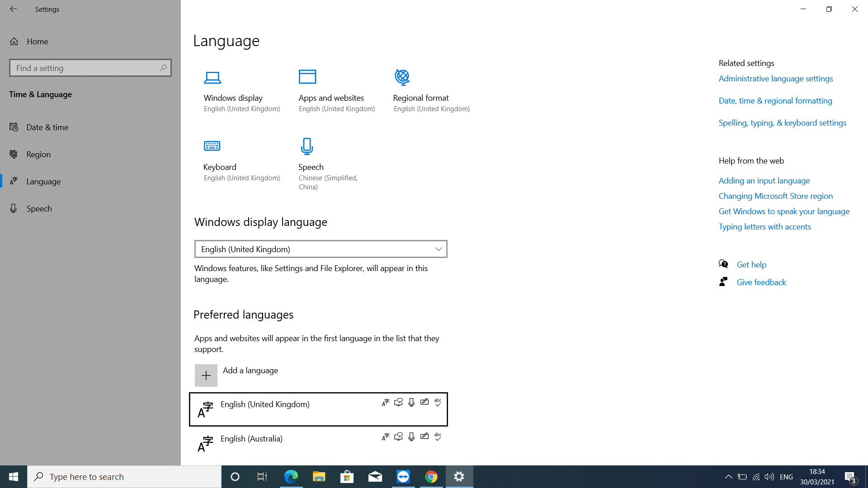This screenshot has height=488, width=868.
Task: Click the ENG input language indicator
Action: tap(787, 477)
